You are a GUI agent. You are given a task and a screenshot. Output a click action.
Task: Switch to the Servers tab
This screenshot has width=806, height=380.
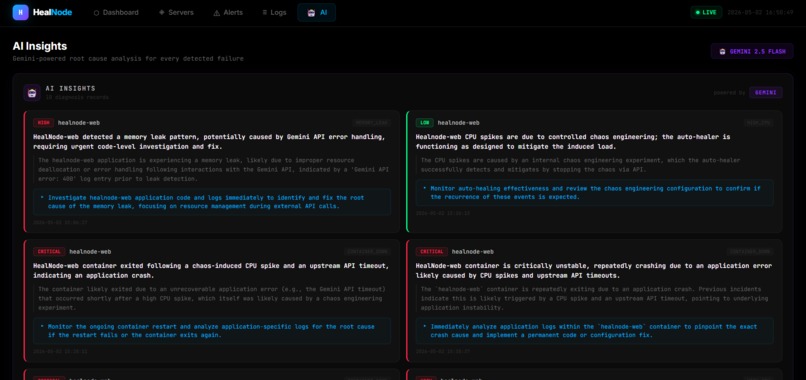(176, 12)
